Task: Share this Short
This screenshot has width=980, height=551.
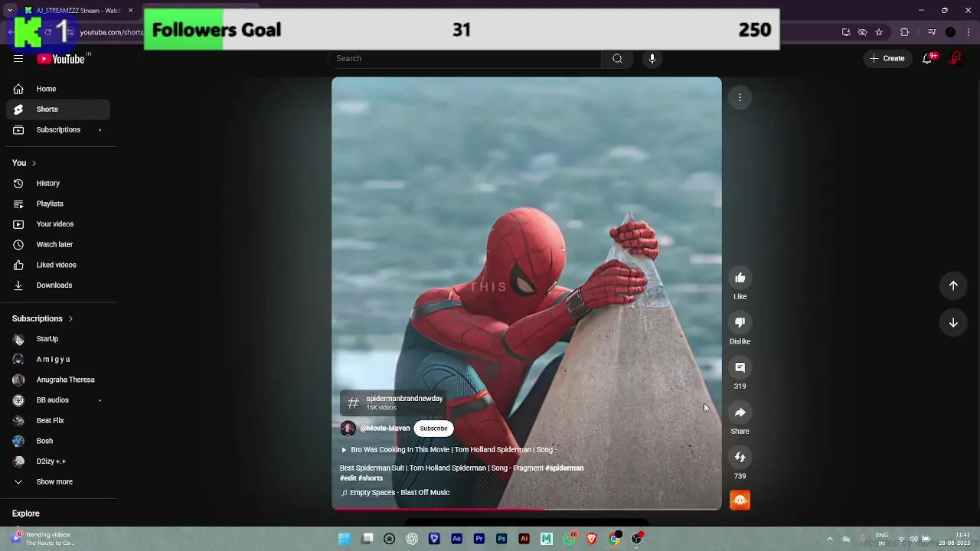Action: pos(740,412)
